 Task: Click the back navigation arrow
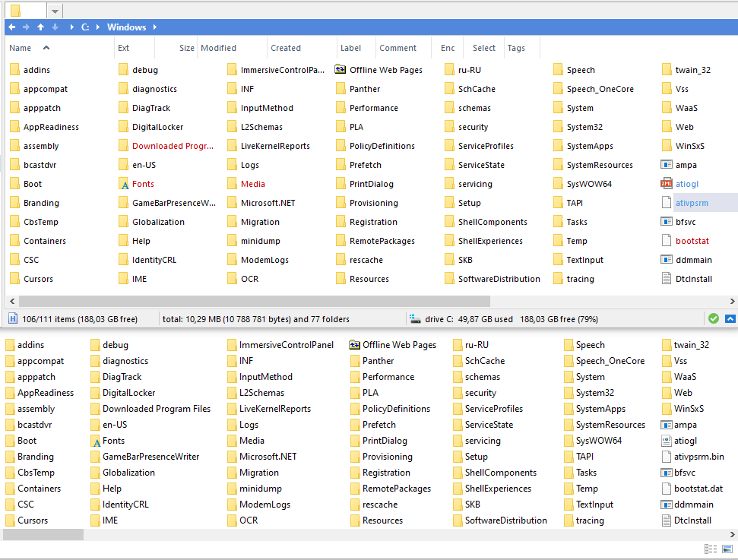tap(11, 26)
